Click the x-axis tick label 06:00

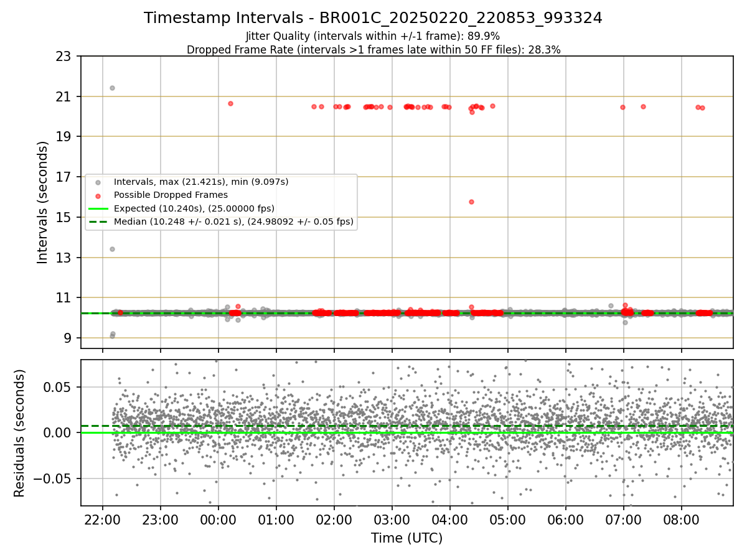566,519
